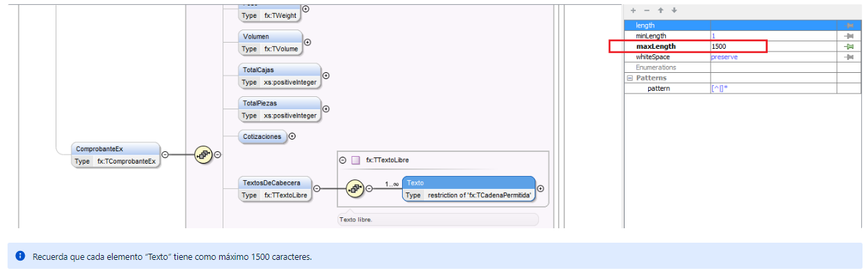This screenshot has height=275, width=868.
Task: Click the minus icon to remove a facet
Action: (x=646, y=10)
